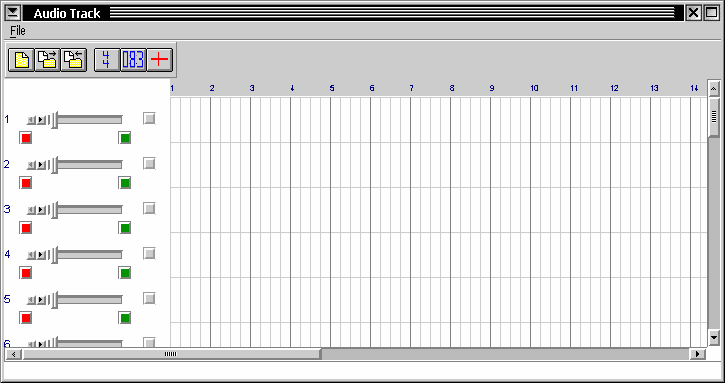Click measure 9 marker in the ruler

pyautogui.click(x=492, y=88)
